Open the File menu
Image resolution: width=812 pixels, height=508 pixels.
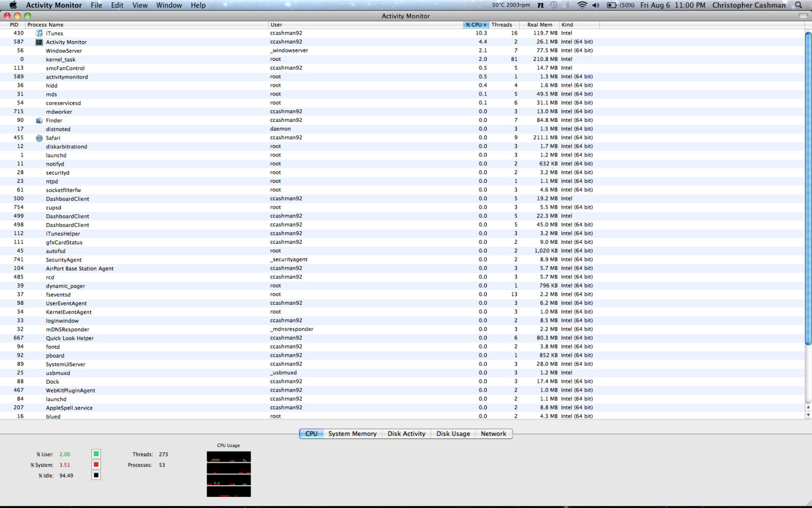coord(96,5)
